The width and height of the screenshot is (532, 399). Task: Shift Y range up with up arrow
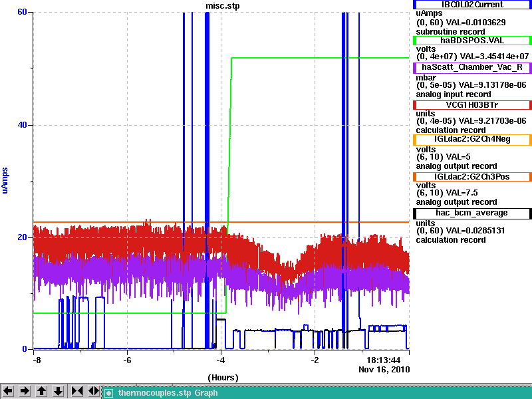41,391
